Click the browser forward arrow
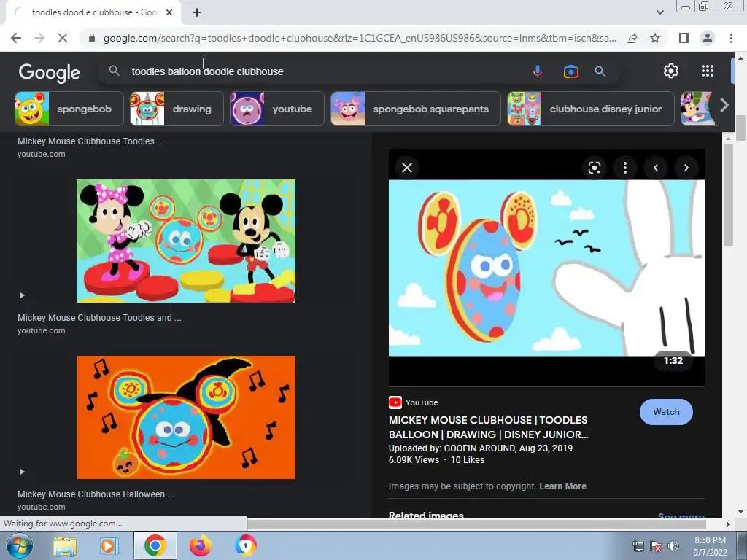747x560 pixels. [x=39, y=38]
